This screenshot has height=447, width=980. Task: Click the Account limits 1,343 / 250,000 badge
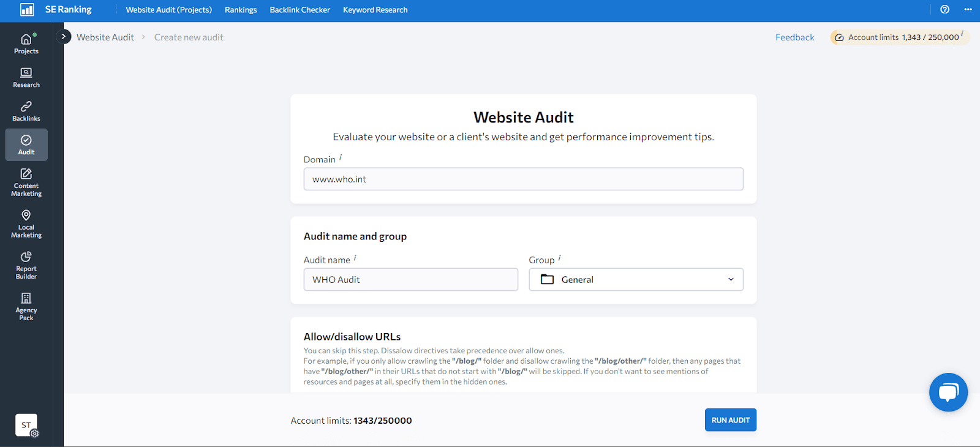pos(900,37)
